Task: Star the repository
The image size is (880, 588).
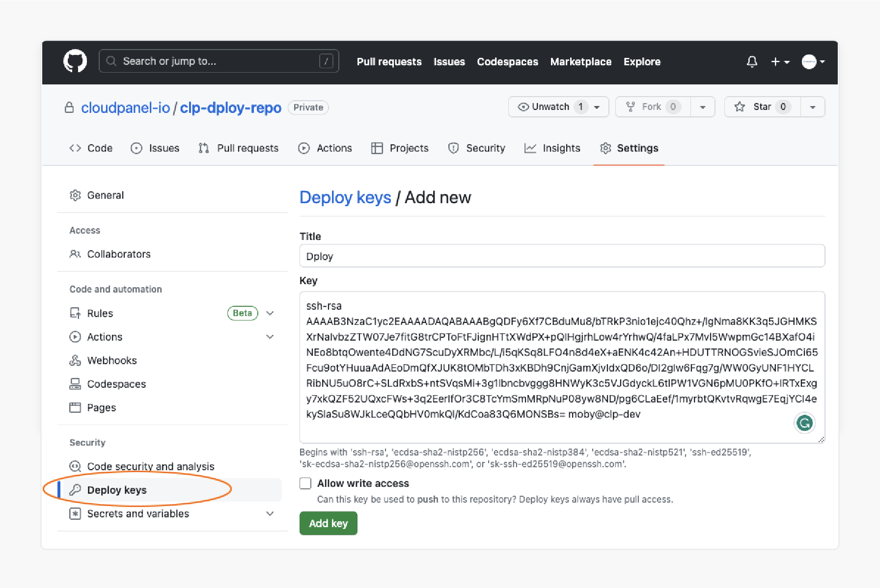Action: pos(763,107)
